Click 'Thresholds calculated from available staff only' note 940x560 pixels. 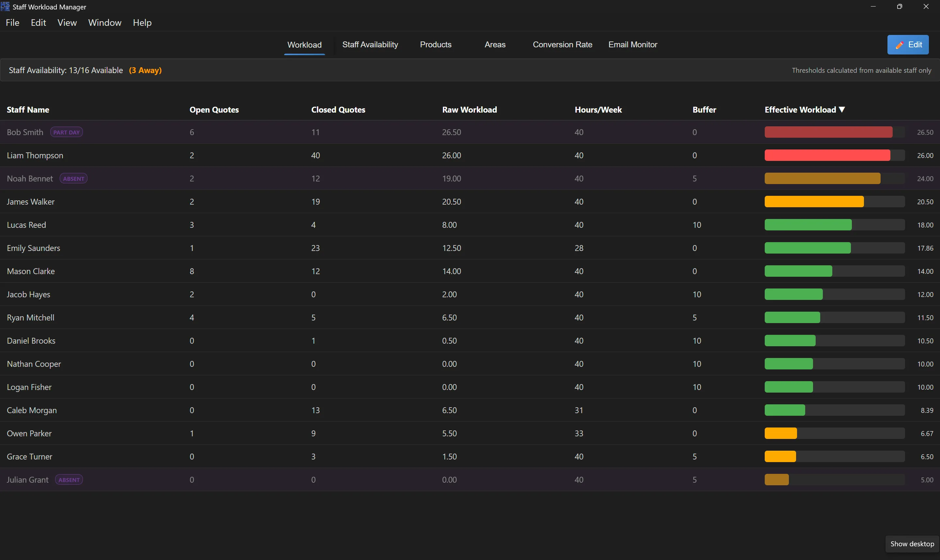(x=861, y=70)
